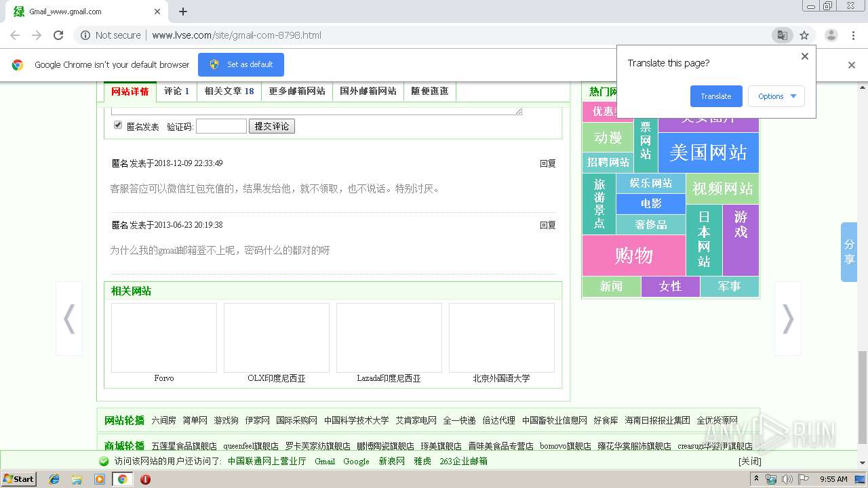
Task: Show the next site with the right arrow
Action: point(788,319)
